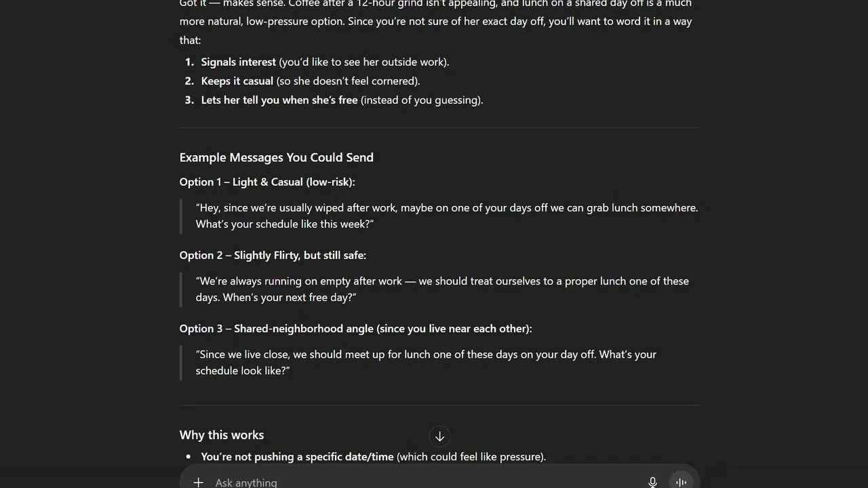Screen dimensions: 868x488
Task: Start dictation with the microphone icon
Action: [652, 482]
